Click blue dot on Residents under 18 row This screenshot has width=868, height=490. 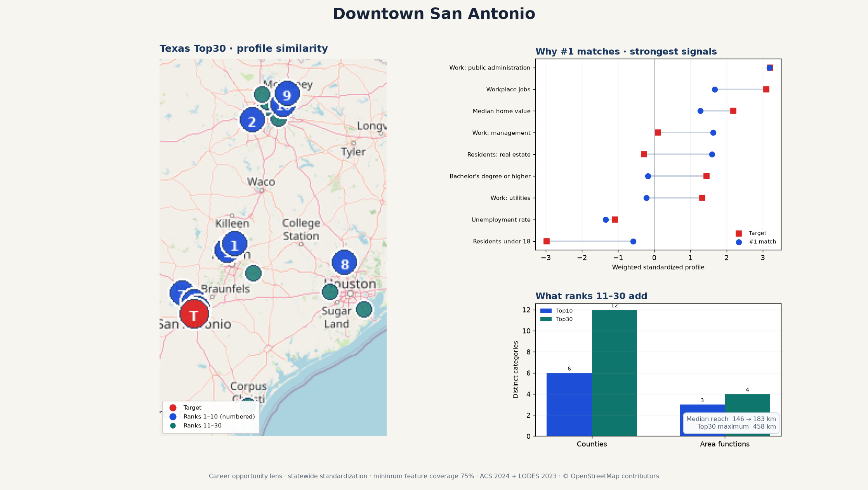[633, 242]
